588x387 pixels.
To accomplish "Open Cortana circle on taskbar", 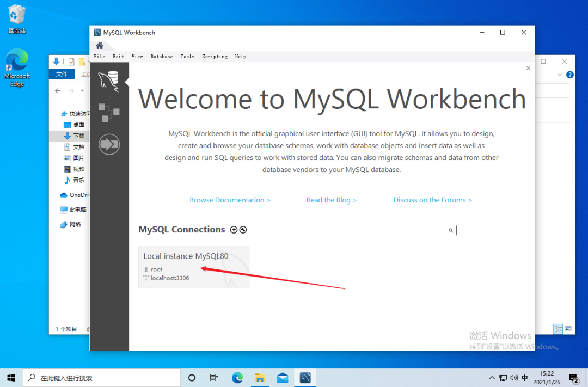I will [192, 378].
